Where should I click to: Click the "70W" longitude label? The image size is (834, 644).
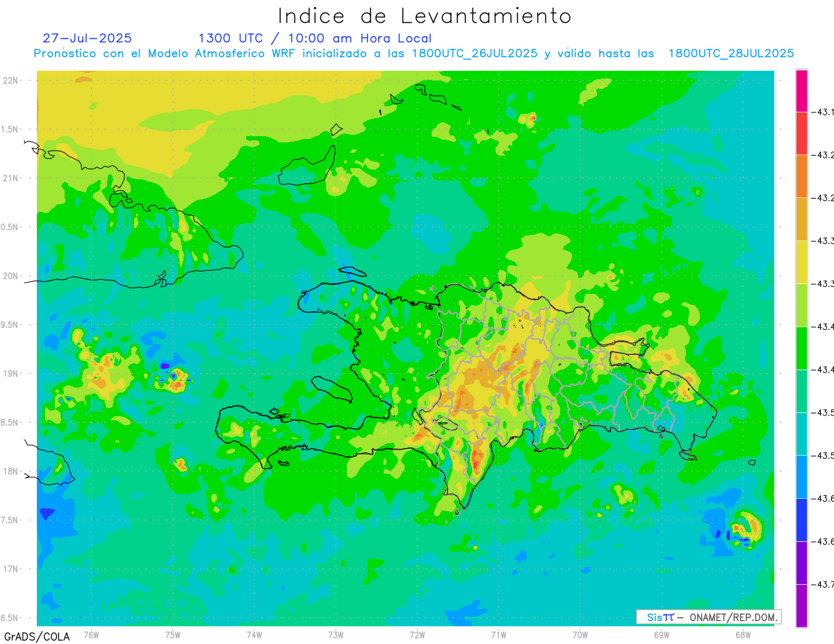click(x=580, y=634)
